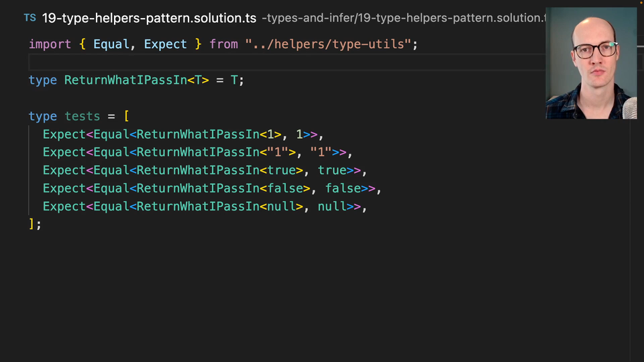Click the 'tests' type name
Screen dimensions: 644x362
point(82,117)
